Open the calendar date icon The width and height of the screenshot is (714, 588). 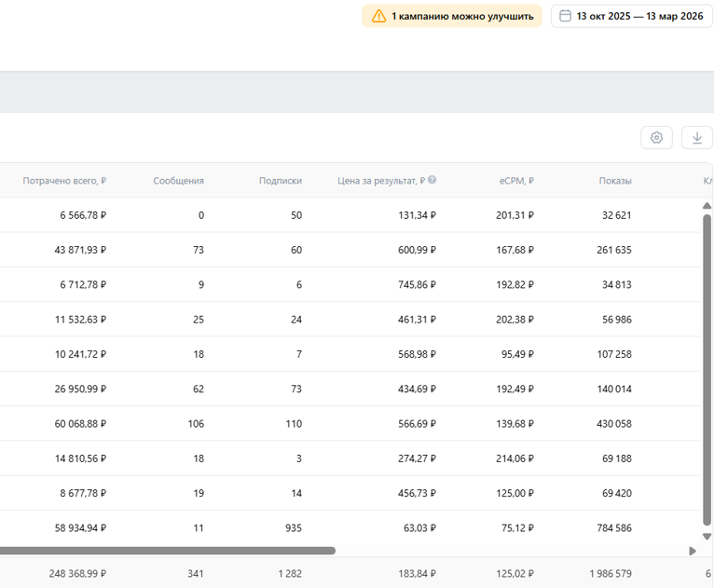tap(565, 16)
